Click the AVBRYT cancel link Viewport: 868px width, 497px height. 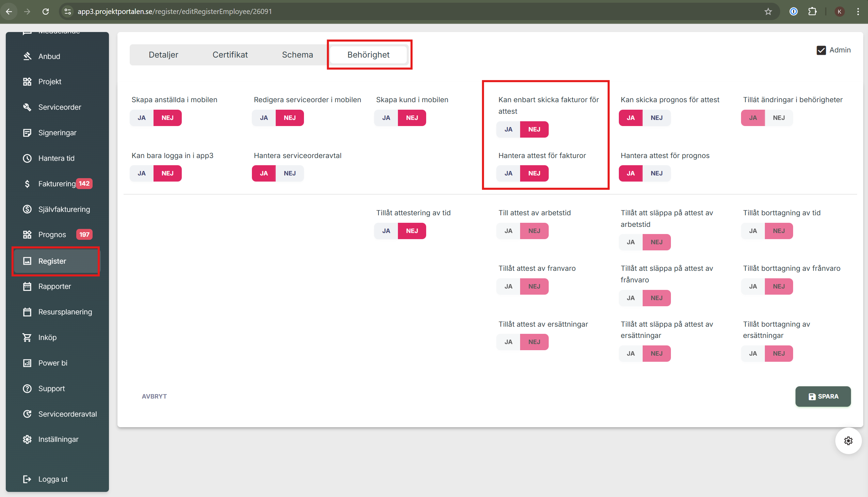(154, 396)
